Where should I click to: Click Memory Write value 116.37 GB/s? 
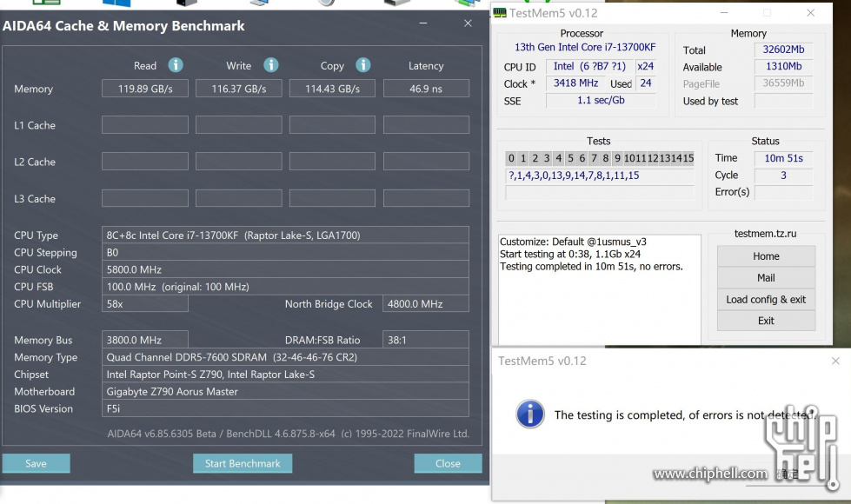tap(239, 89)
